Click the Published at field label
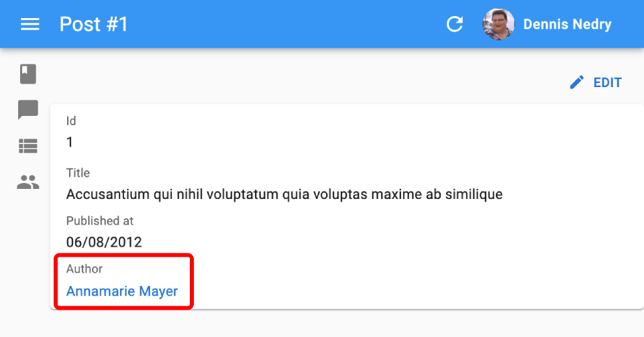The height and width of the screenshot is (337, 644). pyautogui.click(x=100, y=221)
